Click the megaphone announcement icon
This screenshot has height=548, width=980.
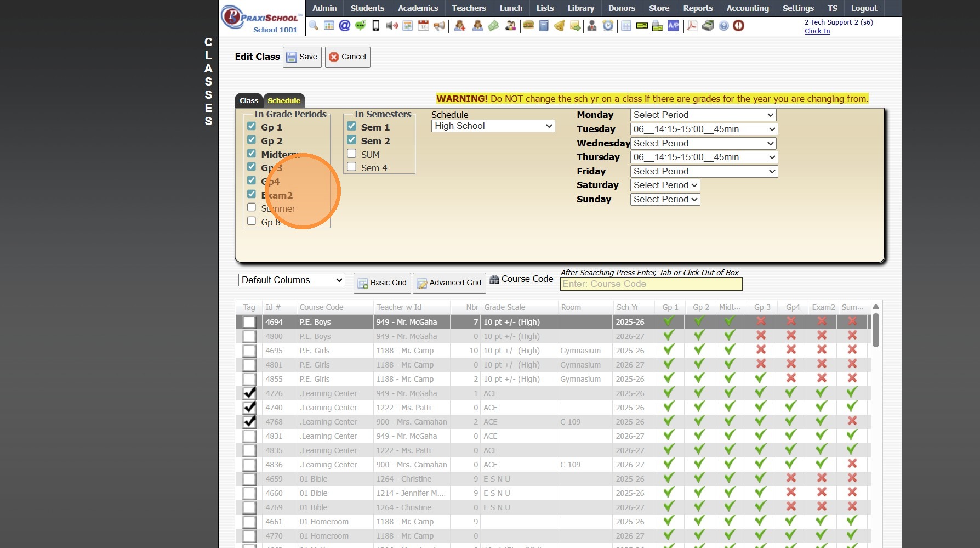(439, 26)
